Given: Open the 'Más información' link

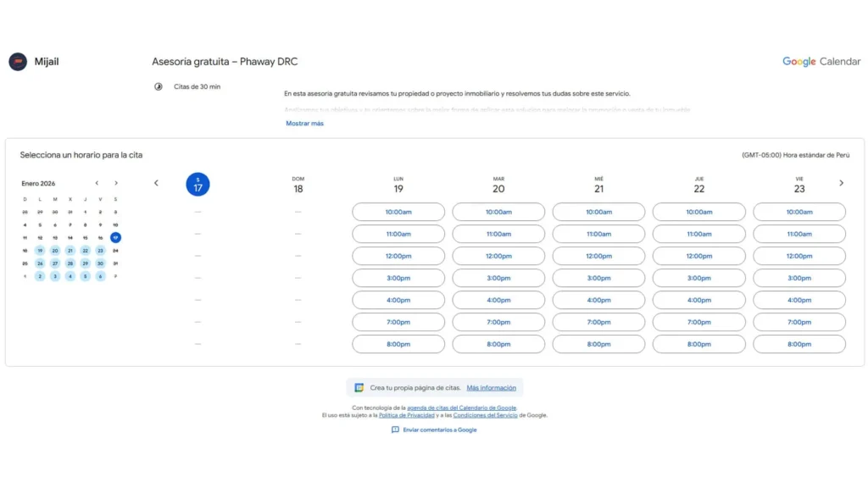Looking at the screenshot, I should point(491,388).
